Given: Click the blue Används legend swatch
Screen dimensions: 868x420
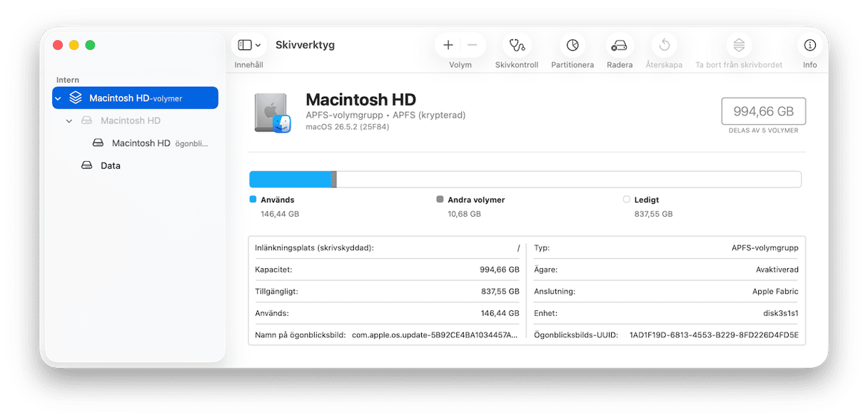Looking at the screenshot, I should tap(253, 200).
